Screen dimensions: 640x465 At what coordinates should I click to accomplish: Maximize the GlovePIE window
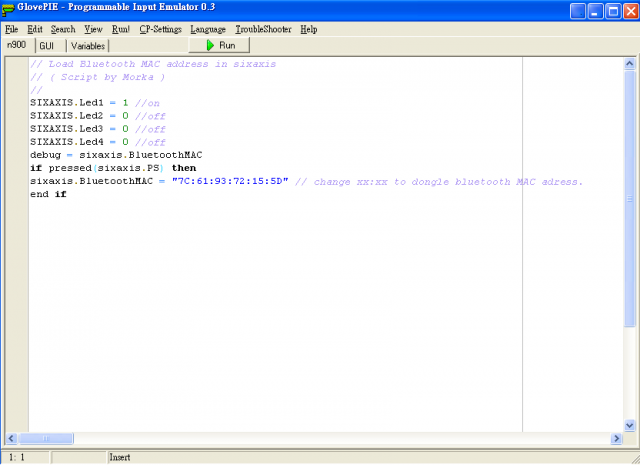click(x=613, y=11)
